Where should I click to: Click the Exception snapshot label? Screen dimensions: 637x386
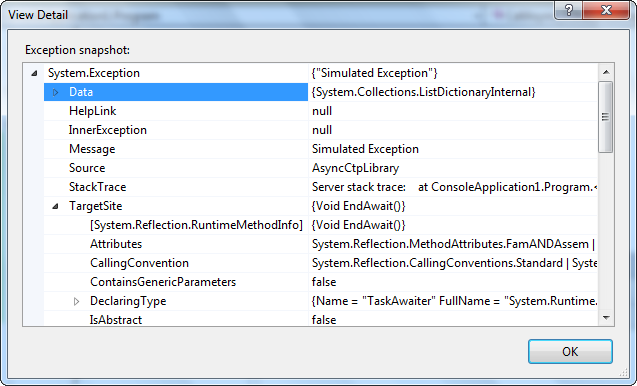[x=78, y=50]
